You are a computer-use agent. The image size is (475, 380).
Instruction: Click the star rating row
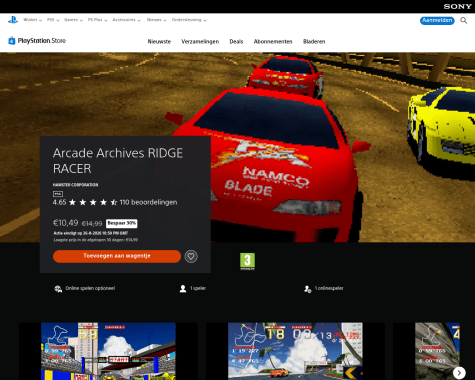(93, 202)
